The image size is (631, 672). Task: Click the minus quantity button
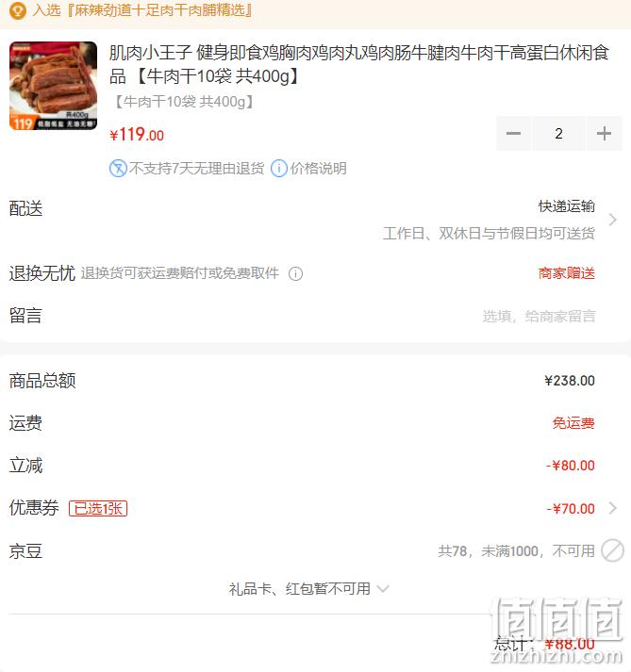coord(513,134)
